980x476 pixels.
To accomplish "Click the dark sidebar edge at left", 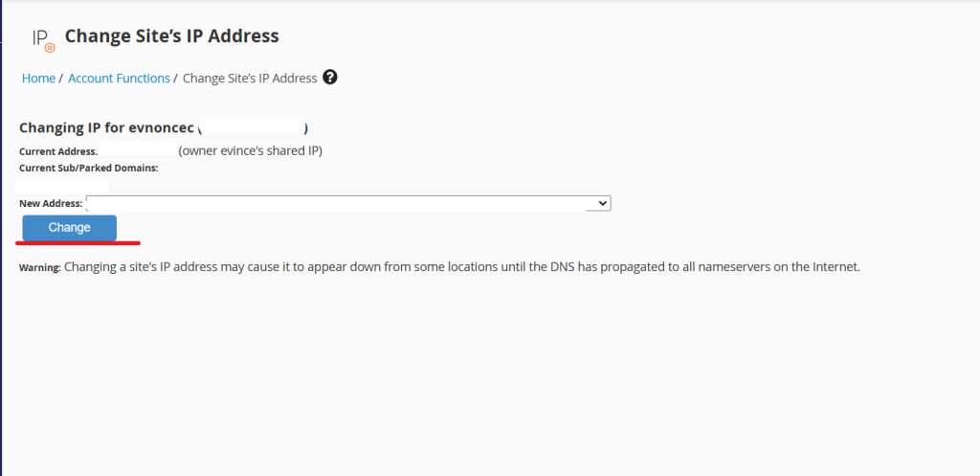I will pos(2,239).
